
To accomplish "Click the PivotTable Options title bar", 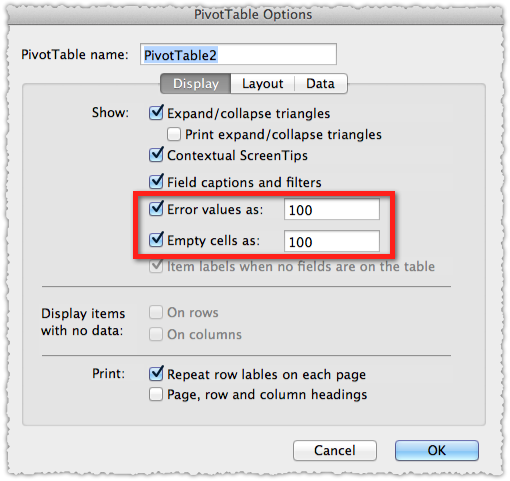I will point(255,15).
